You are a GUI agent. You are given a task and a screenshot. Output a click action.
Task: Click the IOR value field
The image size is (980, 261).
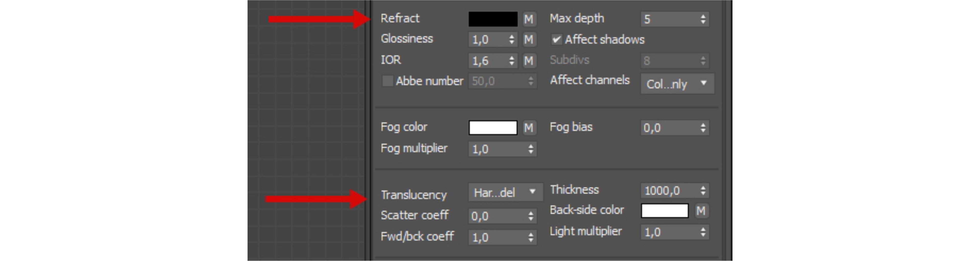(x=488, y=61)
